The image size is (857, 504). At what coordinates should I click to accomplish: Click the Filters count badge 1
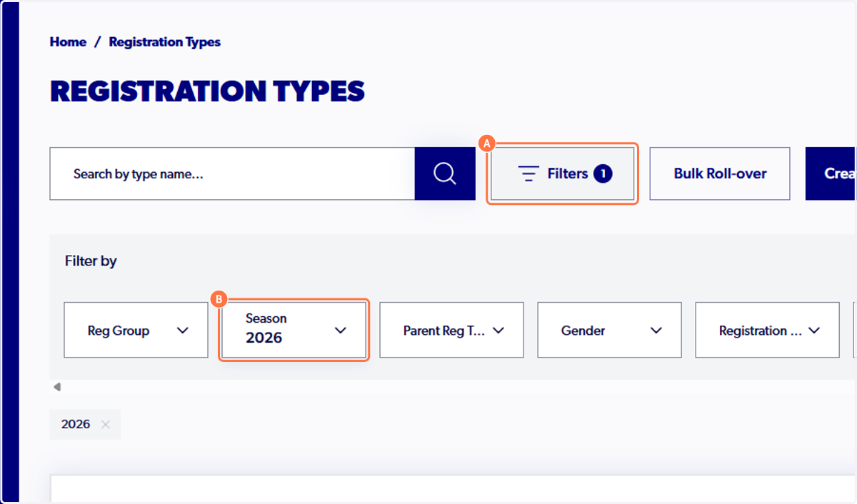coord(603,173)
